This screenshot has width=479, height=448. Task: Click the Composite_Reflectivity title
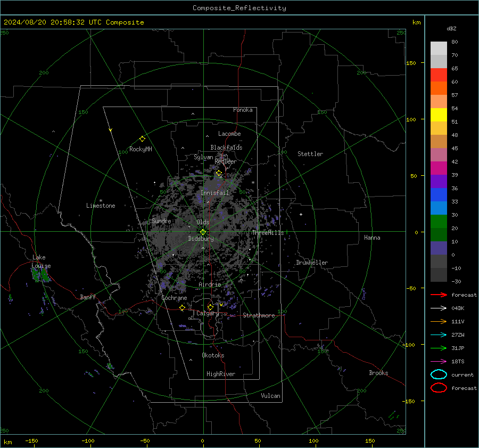[240, 8]
